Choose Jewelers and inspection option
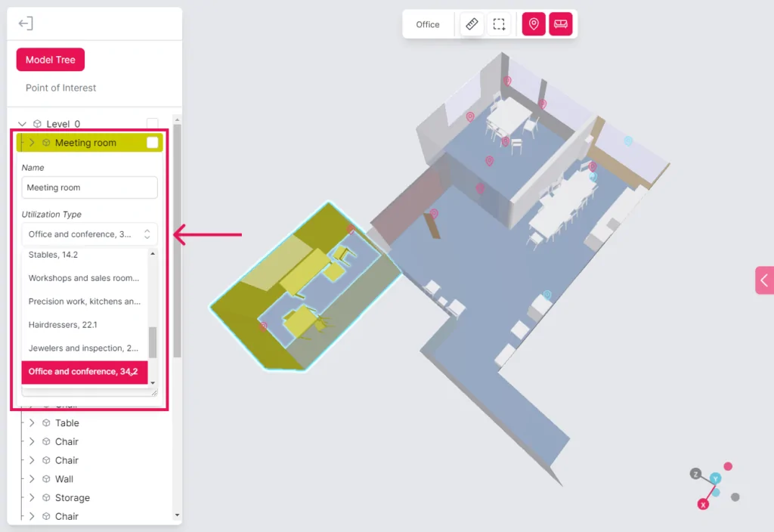The image size is (774, 532). [85, 348]
